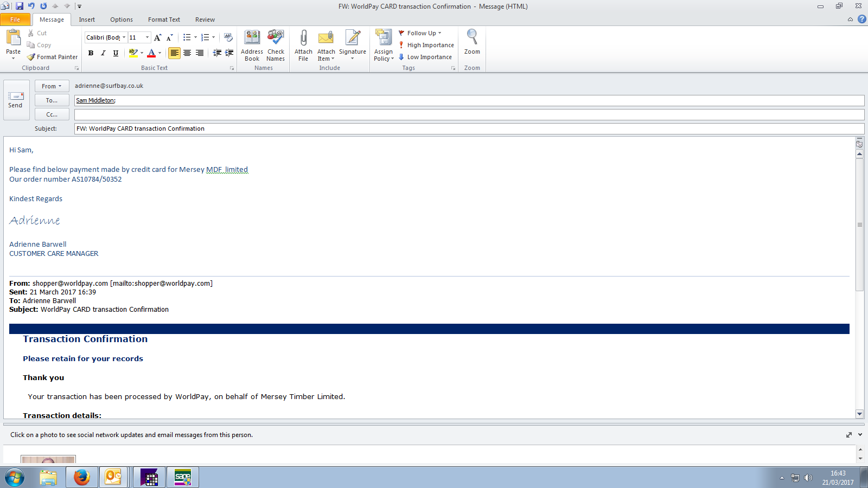Viewport: 868px width, 488px height.
Task: Click Check Names
Action: point(276,45)
